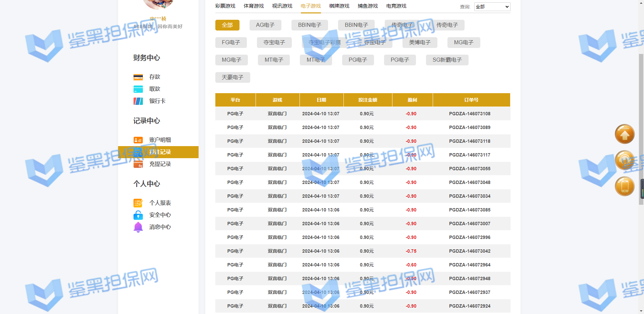
Task: Click the bell icon for 消息中心
Action: (138, 227)
